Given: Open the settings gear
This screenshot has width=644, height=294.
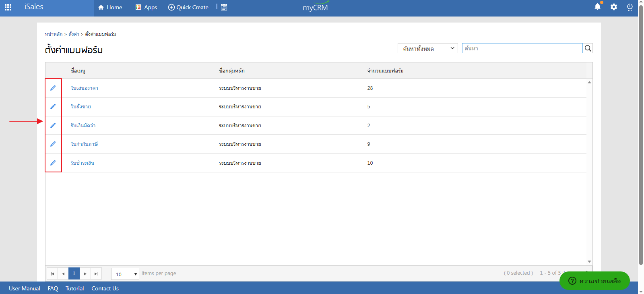Looking at the screenshot, I should click(613, 7).
